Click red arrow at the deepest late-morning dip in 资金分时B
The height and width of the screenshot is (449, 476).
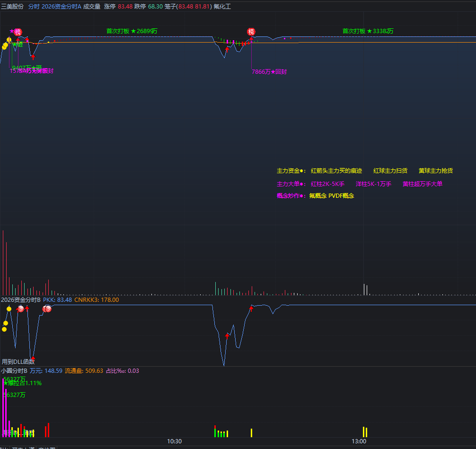227,336
